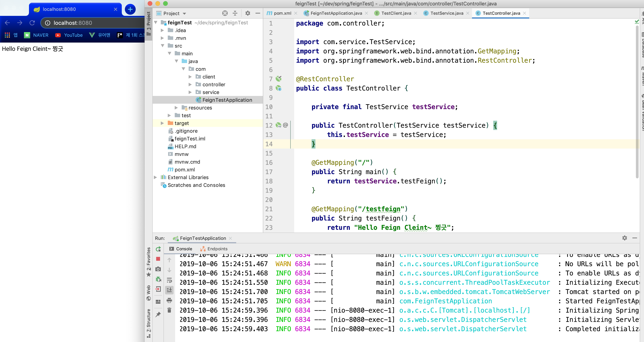Toggle the Structure tool window stripe

[x=148, y=323]
